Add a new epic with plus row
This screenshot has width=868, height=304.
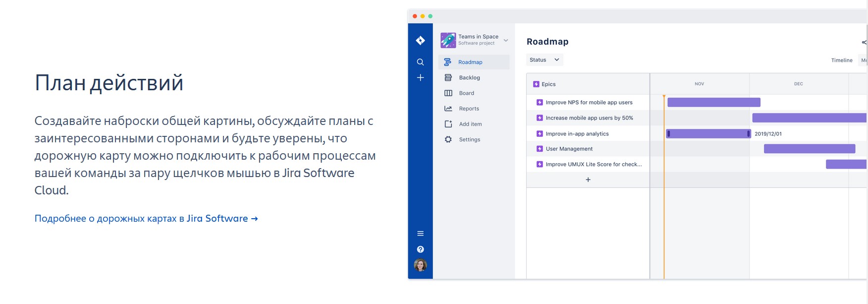point(588,180)
